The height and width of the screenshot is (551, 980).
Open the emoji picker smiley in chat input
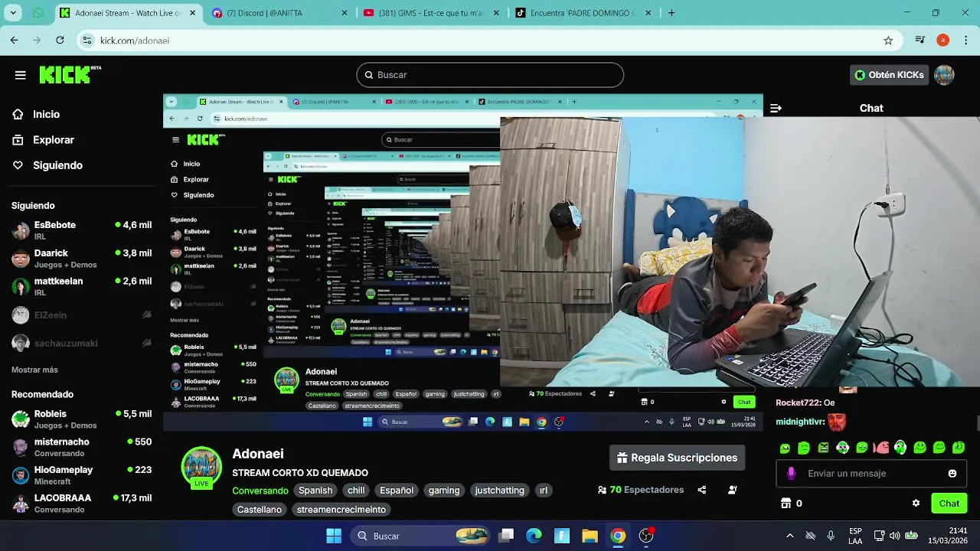tap(952, 474)
